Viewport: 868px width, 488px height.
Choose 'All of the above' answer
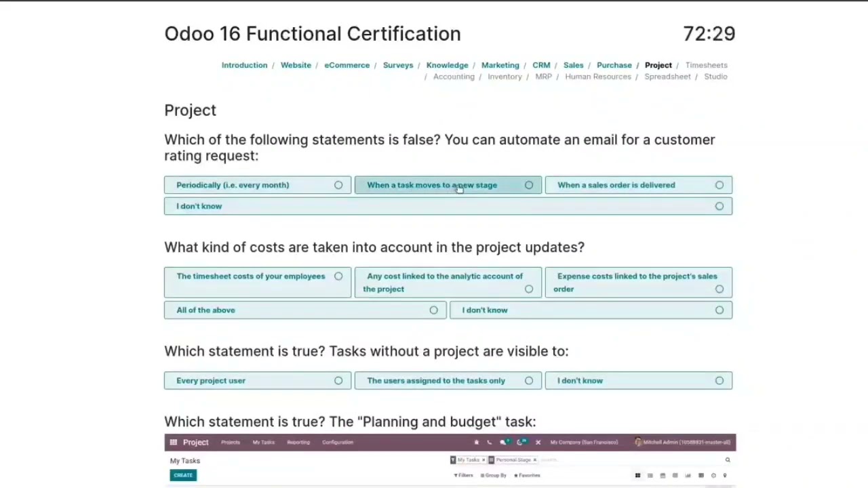[305, 310]
